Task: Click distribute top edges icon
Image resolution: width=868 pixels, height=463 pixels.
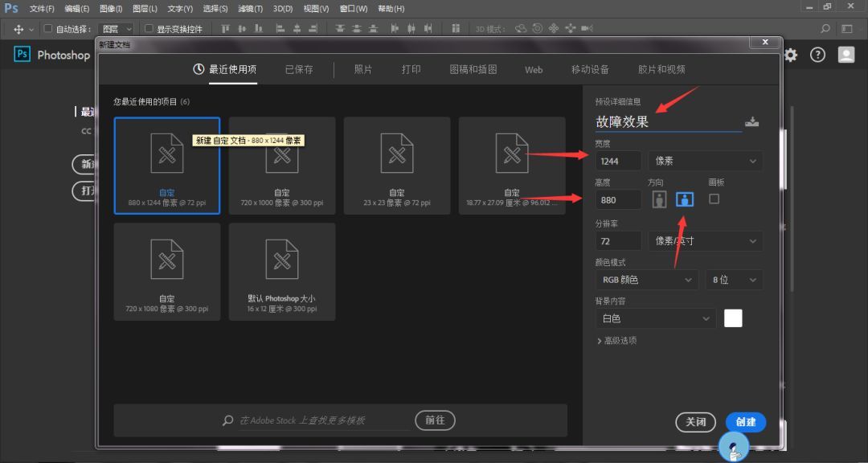Action: tap(340, 29)
